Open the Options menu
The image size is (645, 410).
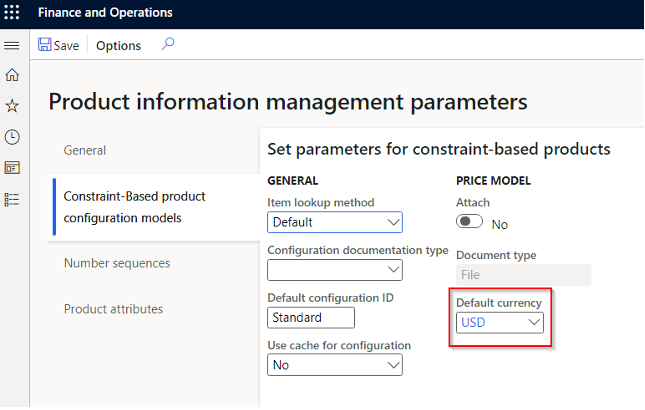[118, 45]
